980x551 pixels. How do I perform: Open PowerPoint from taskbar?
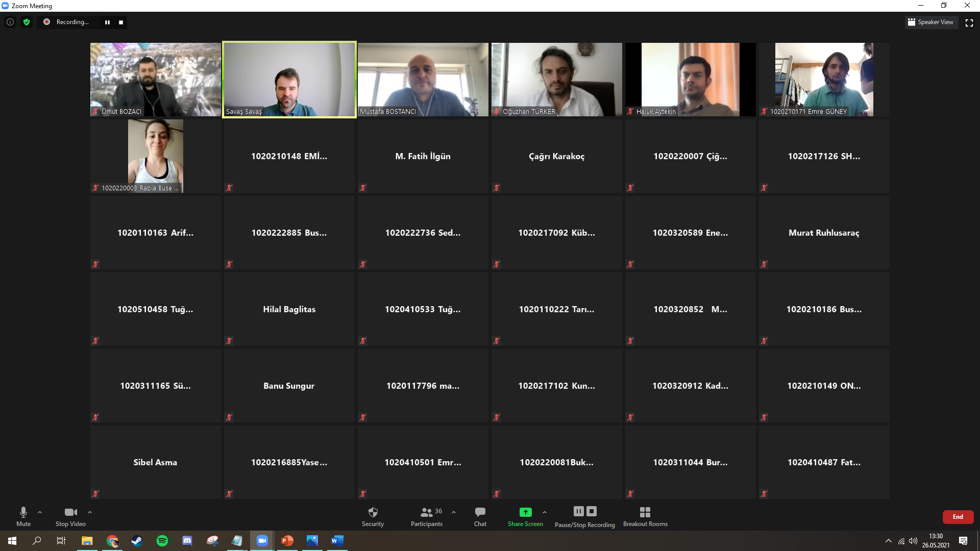coord(287,541)
